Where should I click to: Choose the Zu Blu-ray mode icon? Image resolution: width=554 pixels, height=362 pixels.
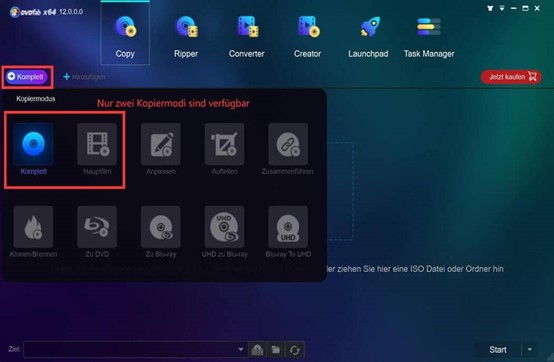[161, 227]
